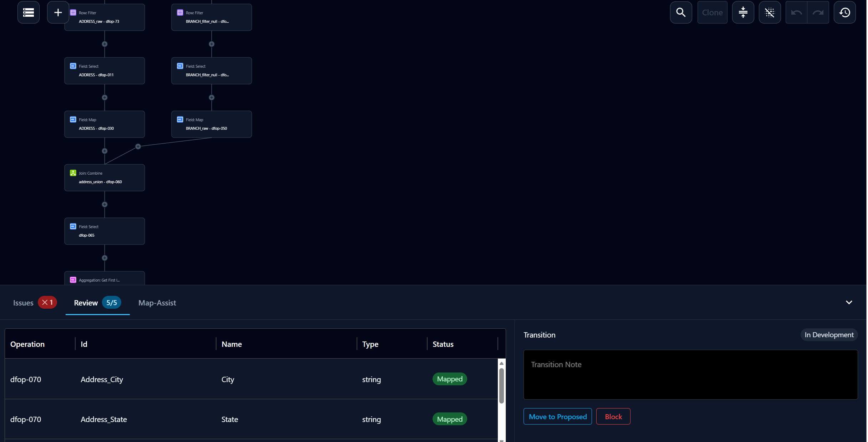The height and width of the screenshot is (442, 868).
Task: Click the review table scroll-up arrow
Action: click(x=501, y=363)
